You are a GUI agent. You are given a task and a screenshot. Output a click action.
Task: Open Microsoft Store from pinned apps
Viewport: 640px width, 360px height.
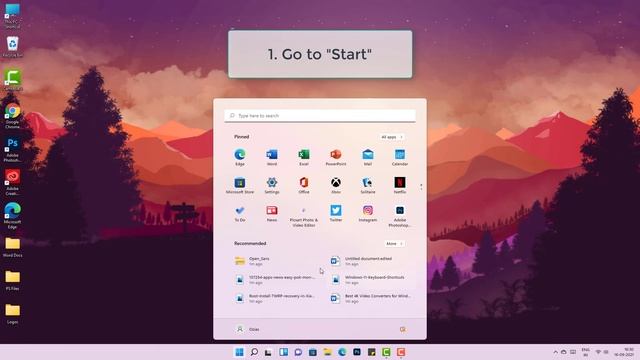click(x=240, y=185)
